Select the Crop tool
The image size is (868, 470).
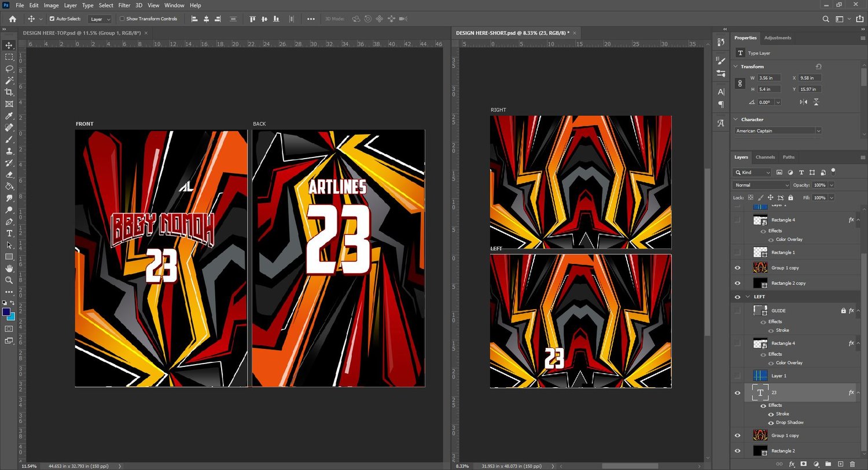coord(9,92)
